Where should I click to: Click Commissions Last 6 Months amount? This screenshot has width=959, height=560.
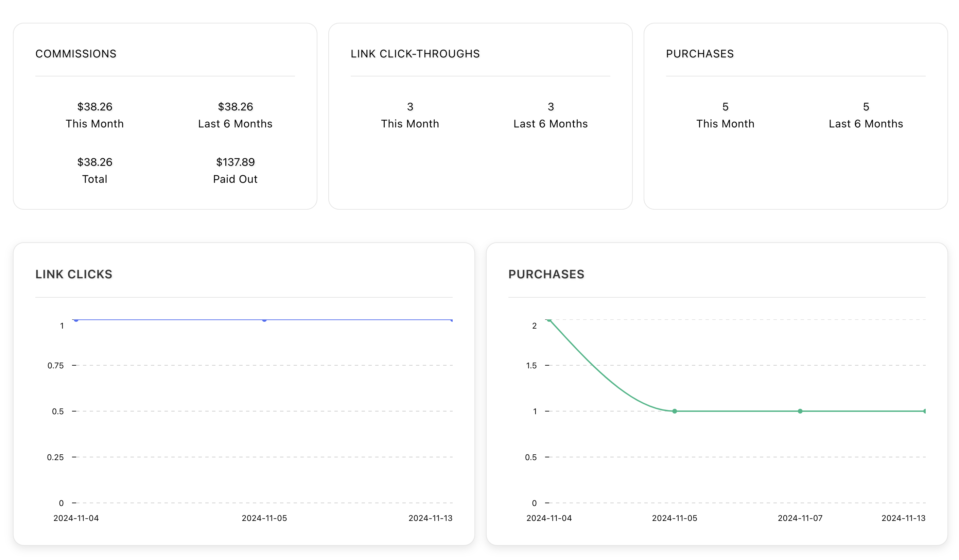[235, 106]
